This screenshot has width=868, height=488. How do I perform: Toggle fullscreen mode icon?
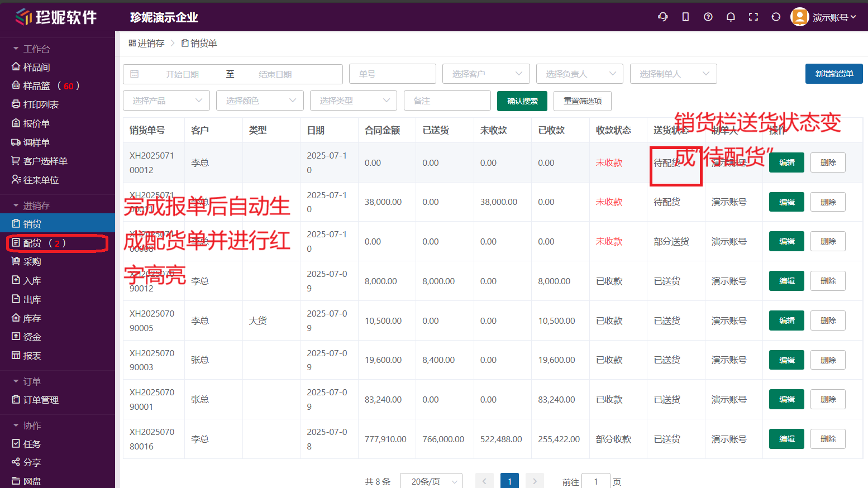753,17
